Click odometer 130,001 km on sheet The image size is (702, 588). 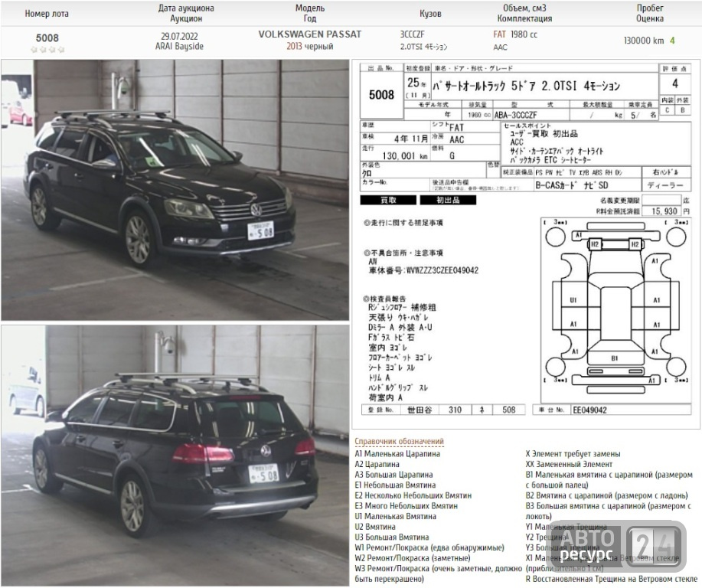pyautogui.click(x=405, y=156)
